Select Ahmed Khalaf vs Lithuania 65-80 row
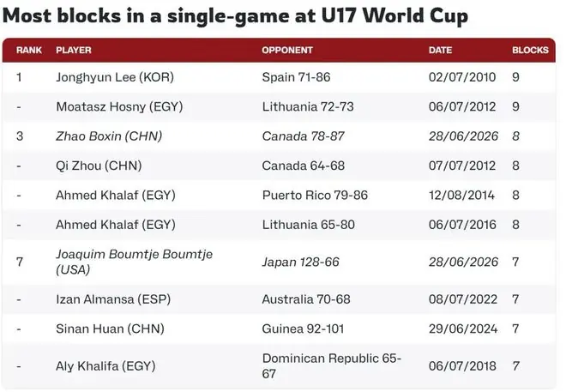The height and width of the screenshot is (392, 566). tap(279, 225)
